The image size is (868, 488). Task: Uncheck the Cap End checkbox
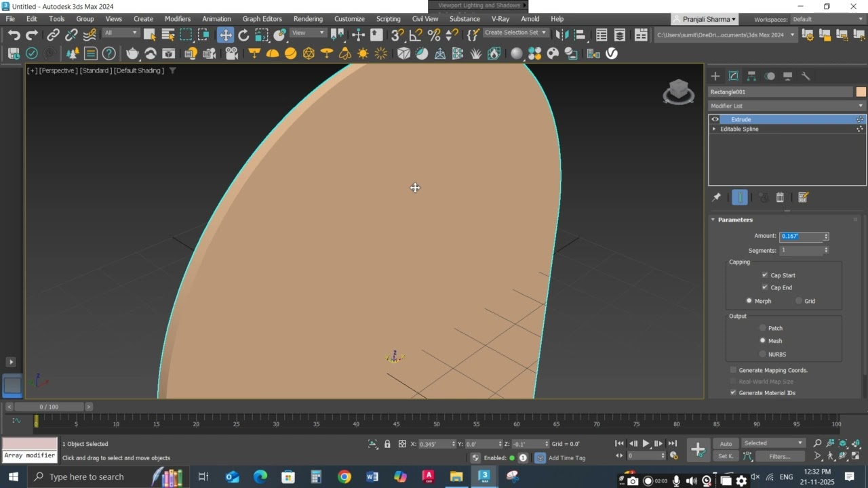click(x=765, y=287)
